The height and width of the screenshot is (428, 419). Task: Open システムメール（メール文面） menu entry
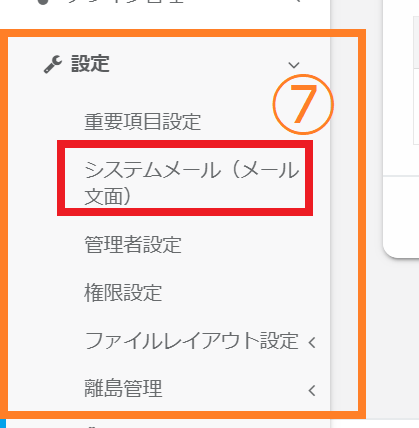tap(192, 183)
